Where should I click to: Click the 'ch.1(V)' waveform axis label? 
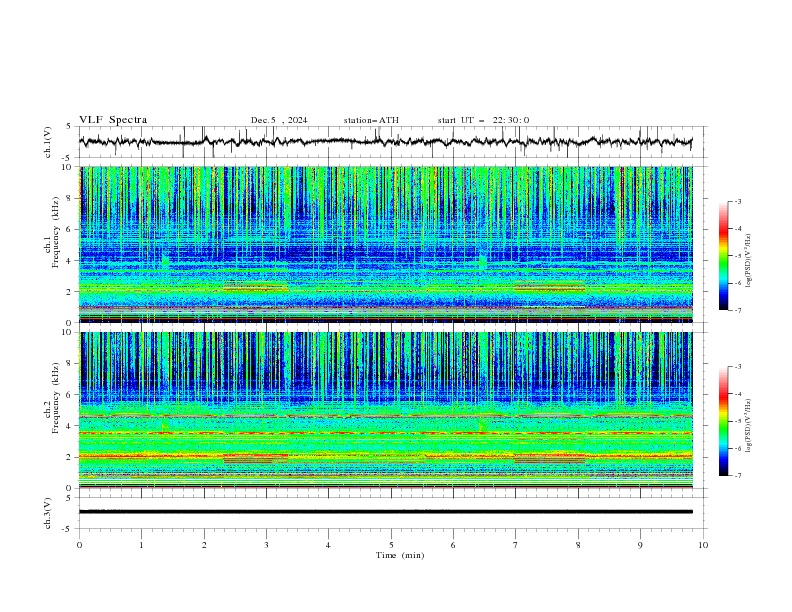(x=48, y=142)
